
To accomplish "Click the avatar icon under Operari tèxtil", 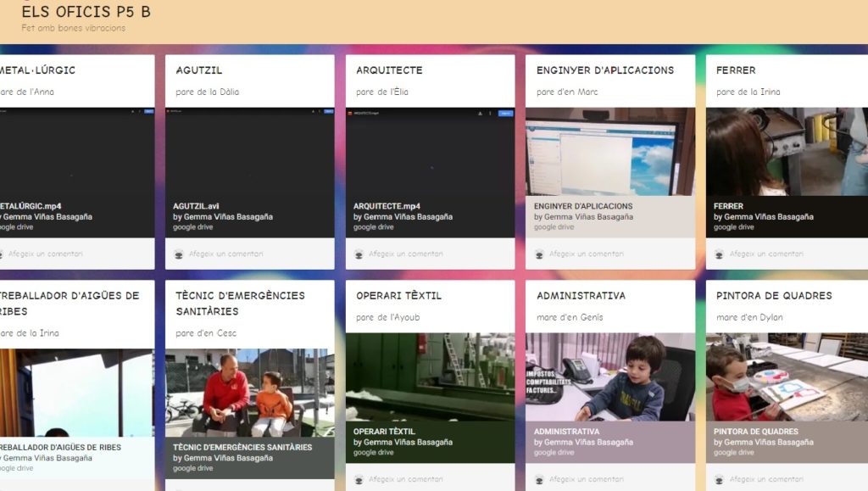I will click(x=359, y=479).
